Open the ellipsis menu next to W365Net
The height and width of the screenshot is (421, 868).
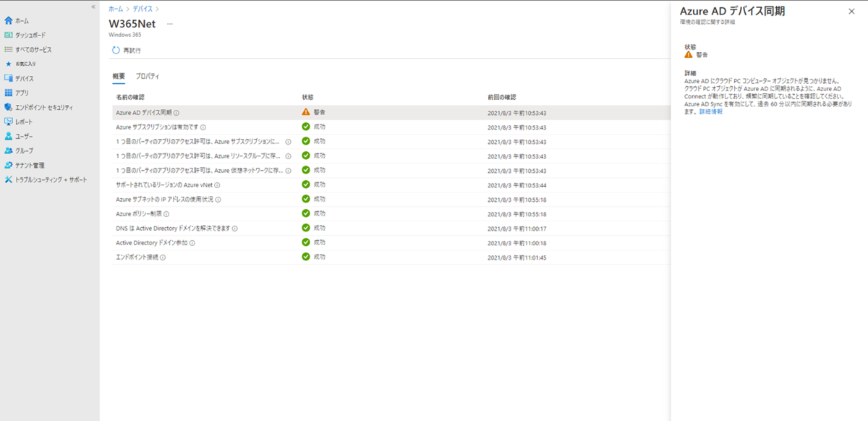(x=170, y=24)
